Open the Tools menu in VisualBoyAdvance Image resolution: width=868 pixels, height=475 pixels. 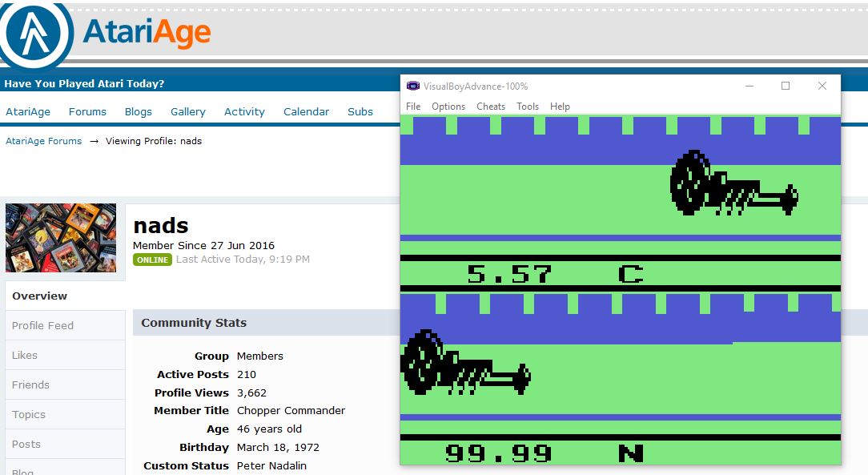(528, 107)
